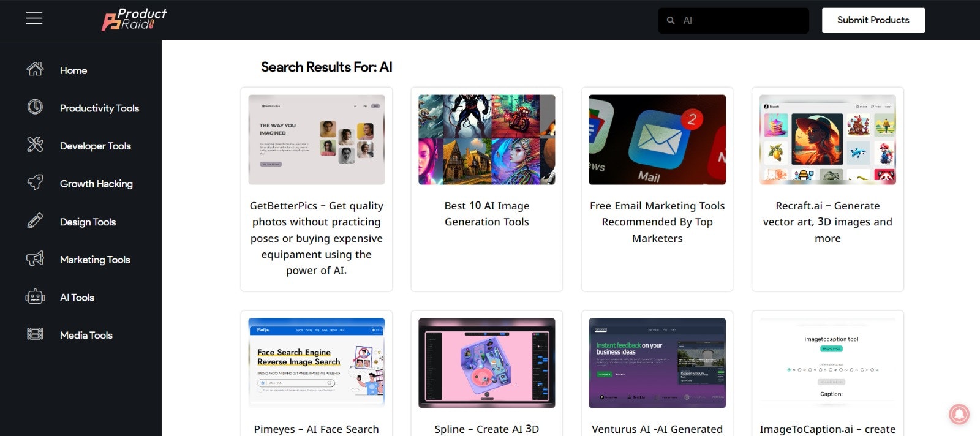Click the Developer Tools wrench icon

coord(35,145)
